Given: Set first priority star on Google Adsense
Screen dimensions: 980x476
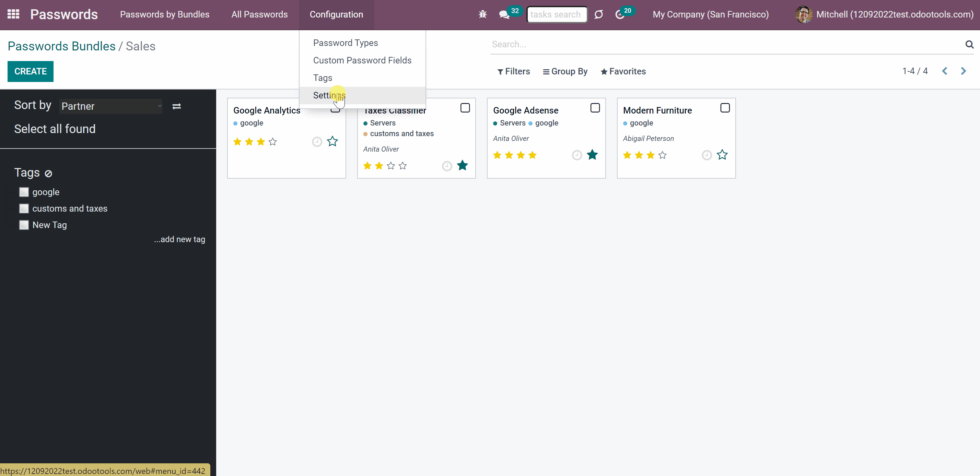Looking at the screenshot, I should [x=497, y=155].
